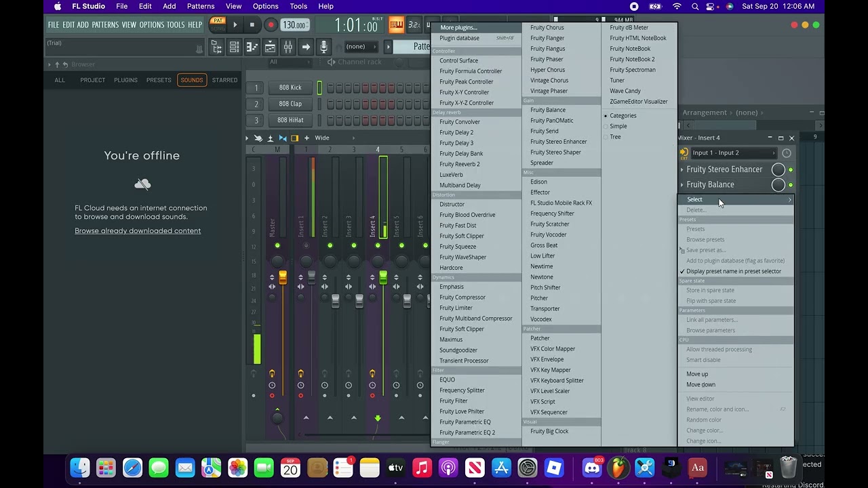Toggle PAT/SONG mode switch
Viewport: 868px width, 488px height.
pos(218,25)
